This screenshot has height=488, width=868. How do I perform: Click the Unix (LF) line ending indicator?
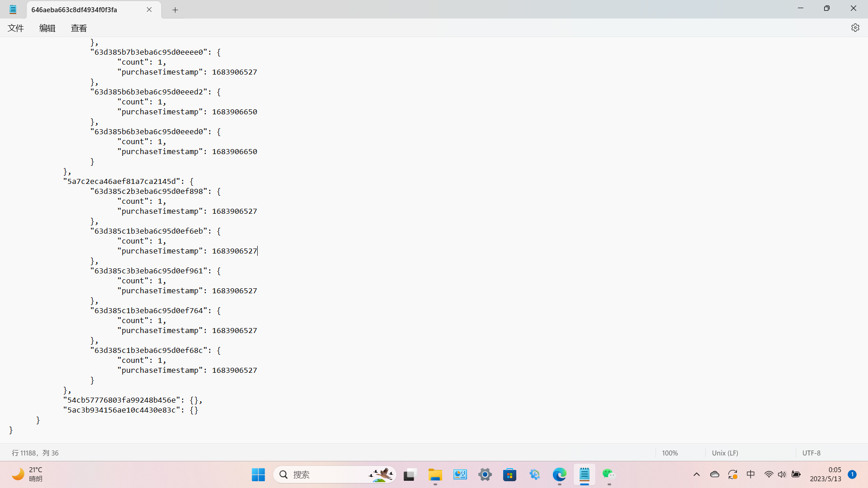tap(725, 453)
